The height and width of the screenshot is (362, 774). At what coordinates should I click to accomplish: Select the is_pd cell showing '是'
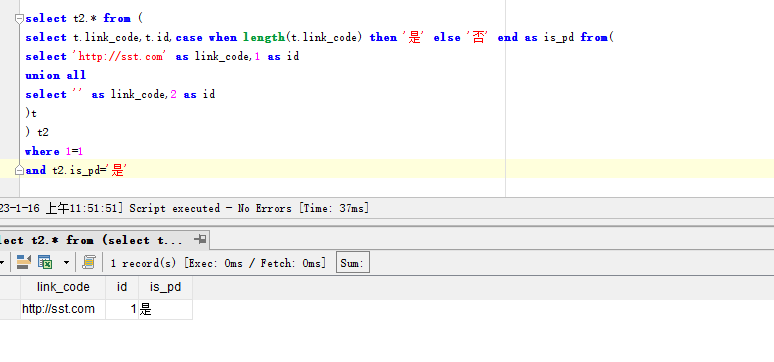point(165,309)
